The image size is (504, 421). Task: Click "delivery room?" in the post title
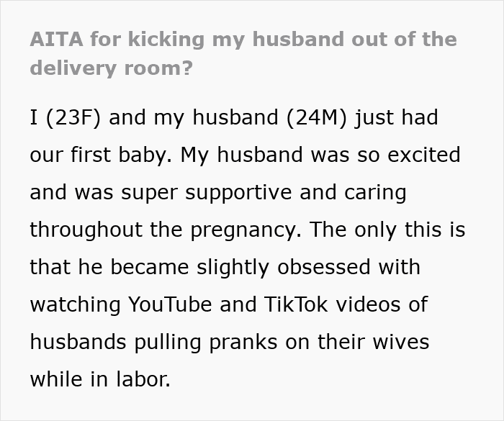(x=112, y=70)
